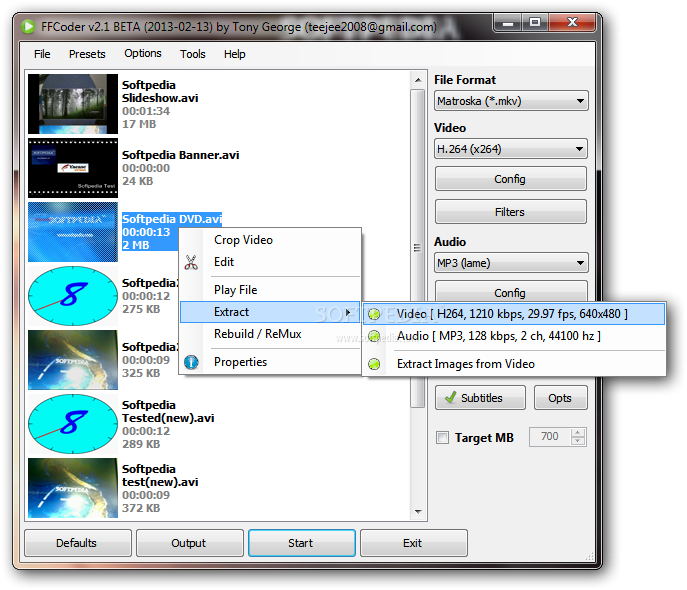Click the 'Softpedia Slideshow.avi' file name

click(160, 91)
